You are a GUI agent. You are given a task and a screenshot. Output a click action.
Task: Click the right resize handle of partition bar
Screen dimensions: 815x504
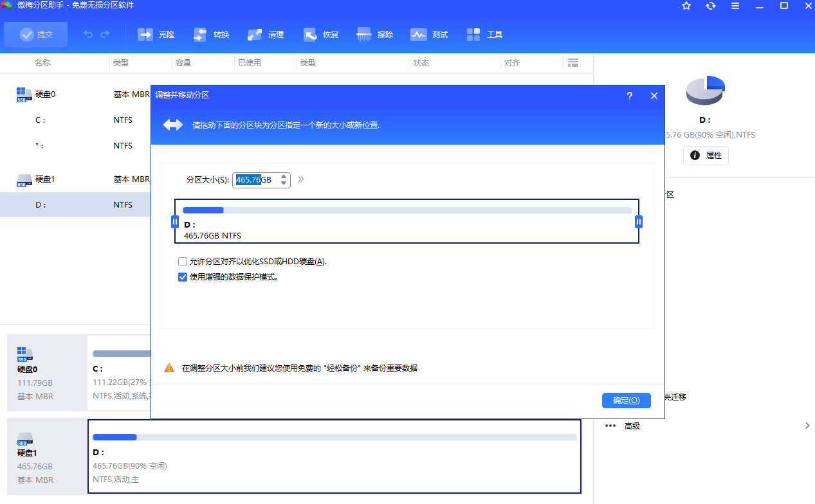[x=638, y=221]
